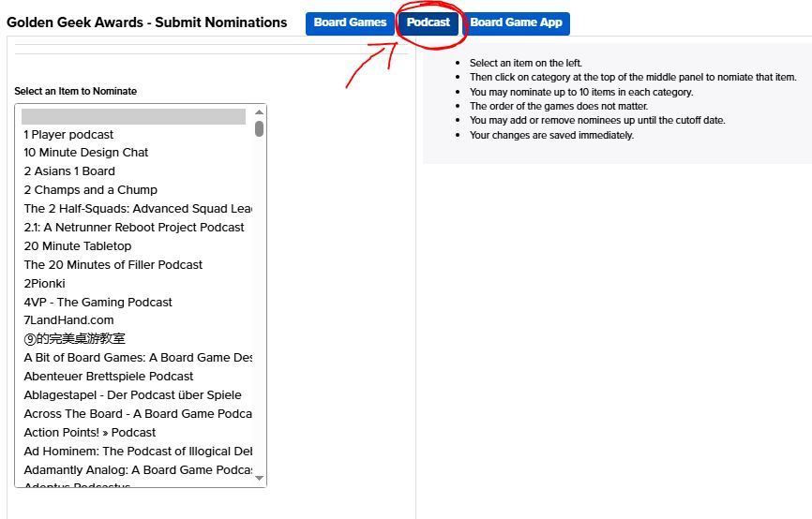Viewport: 812px width, 519px height.
Task: Click the listbox scroll down arrow
Action: tap(260, 478)
